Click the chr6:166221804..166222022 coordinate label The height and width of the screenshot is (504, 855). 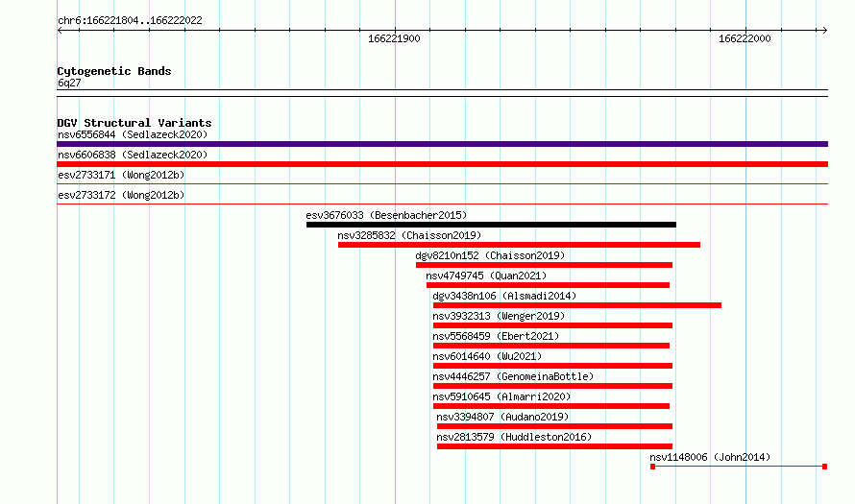click(x=130, y=20)
